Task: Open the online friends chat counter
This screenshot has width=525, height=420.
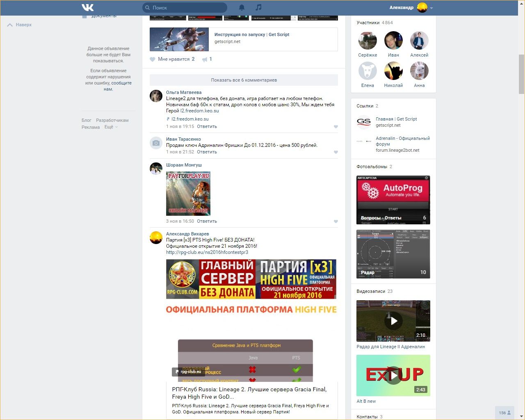Action: pos(504,413)
